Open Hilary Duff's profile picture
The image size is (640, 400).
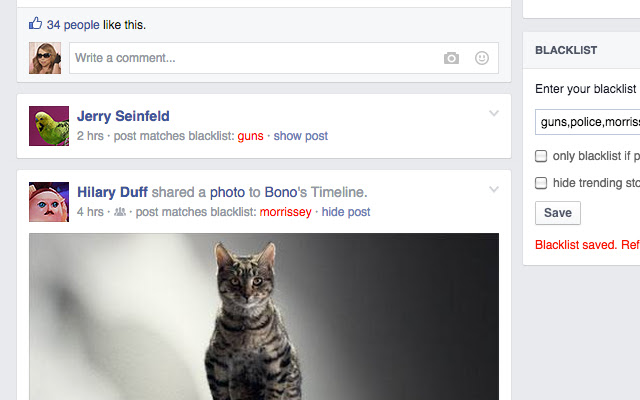click(x=49, y=202)
